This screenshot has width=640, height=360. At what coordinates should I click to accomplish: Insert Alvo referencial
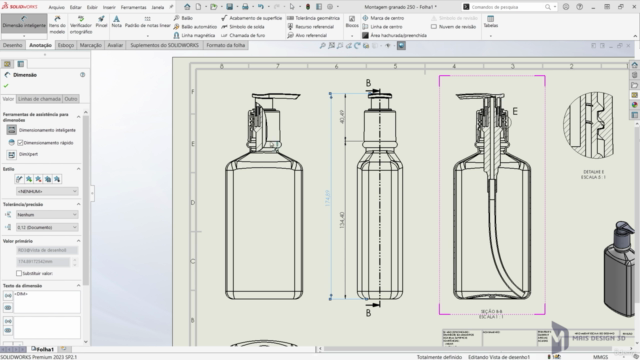[307, 36]
